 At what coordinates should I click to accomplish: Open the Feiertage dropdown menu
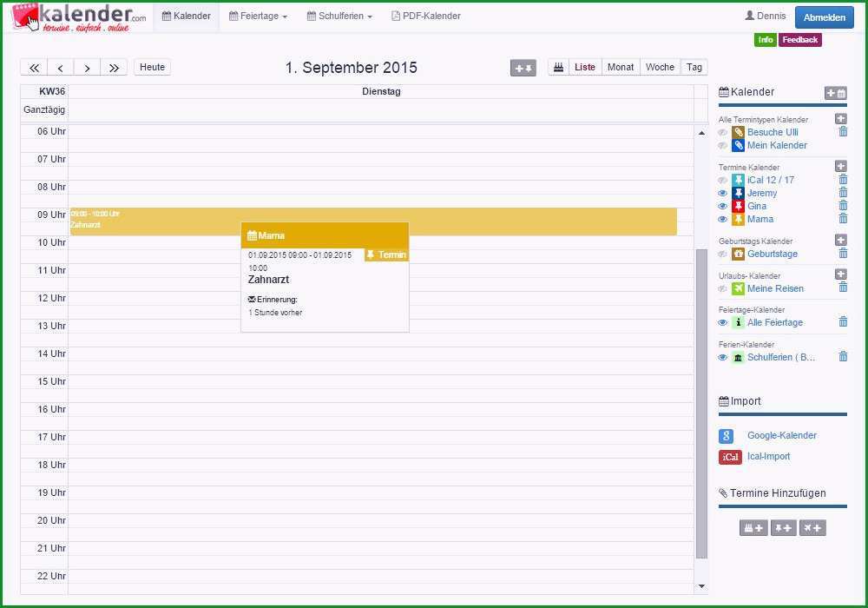click(x=258, y=16)
